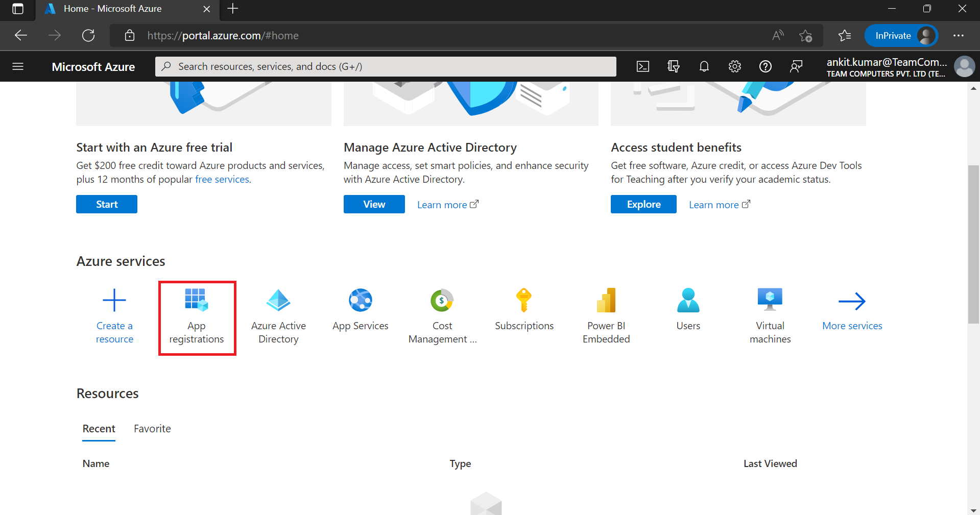Open Learn more link for Active Directory
The height and width of the screenshot is (515, 980).
pyautogui.click(x=448, y=205)
